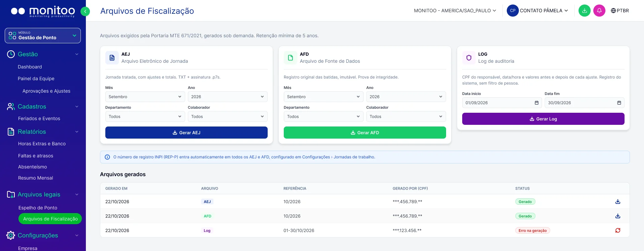Viewport: 644px width, 251px height.
Task: Go to Painel da Equipe
Action: 36,79
